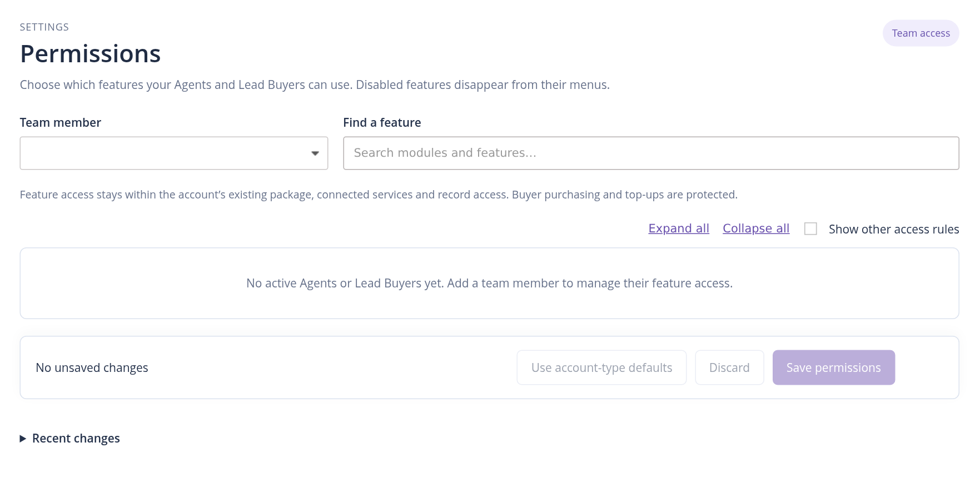Focus the Search modules and features field
Viewport: 980px width, 477px height.
pyautogui.click(x=651, y=153)
